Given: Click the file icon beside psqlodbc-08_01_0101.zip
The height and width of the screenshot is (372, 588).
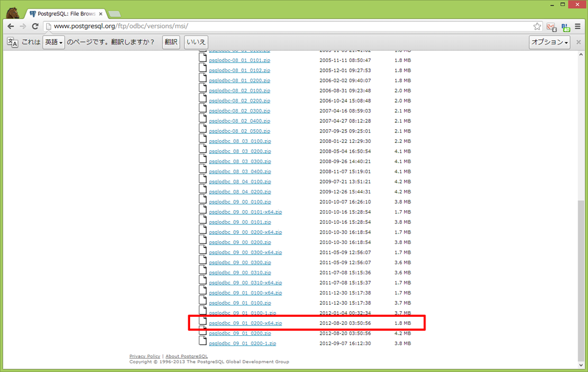Looking at the screenshot, I should tap(203, 57).
